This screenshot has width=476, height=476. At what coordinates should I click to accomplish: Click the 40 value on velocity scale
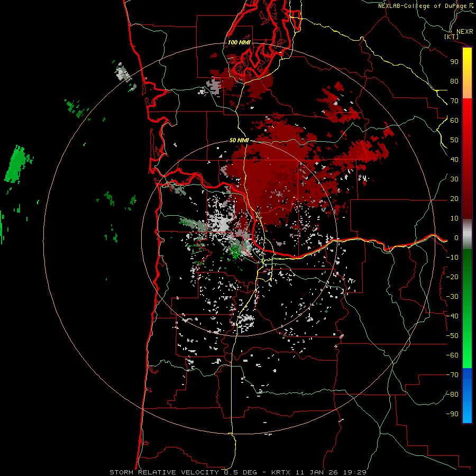tap(454, 159)
